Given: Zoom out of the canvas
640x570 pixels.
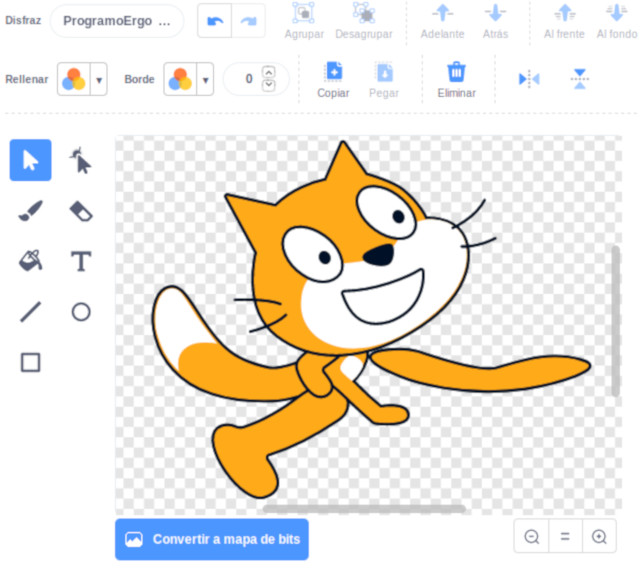Looking at the screenshot, I should coord(531,536).
